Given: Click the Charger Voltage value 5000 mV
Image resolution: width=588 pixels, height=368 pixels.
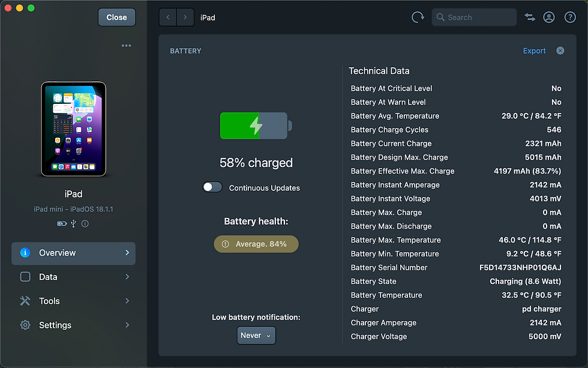Looking at the screenshot, I should (545, 337).
